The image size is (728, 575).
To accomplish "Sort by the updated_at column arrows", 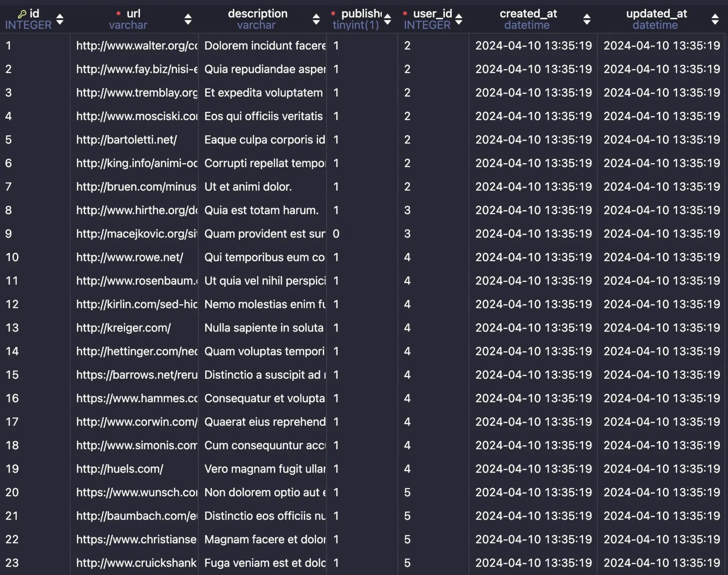I will 715,19.
